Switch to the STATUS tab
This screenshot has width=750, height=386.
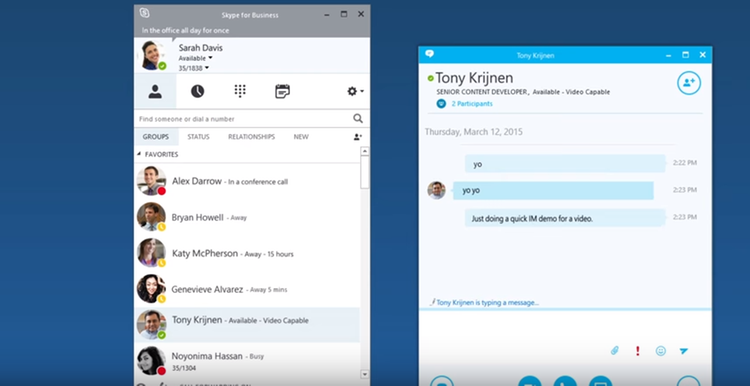pos(199,137)
